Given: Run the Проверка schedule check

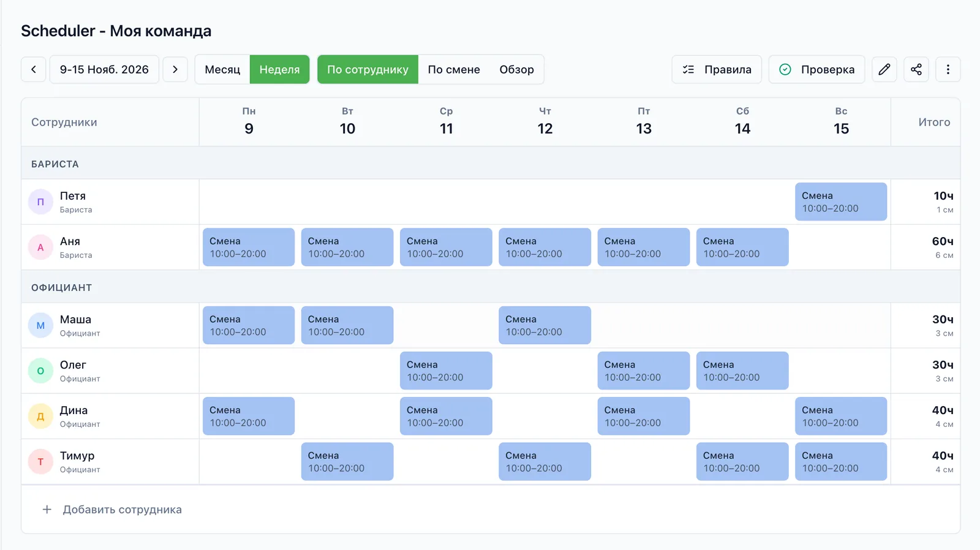Looking at the screenshot, I should coord(816,69).
